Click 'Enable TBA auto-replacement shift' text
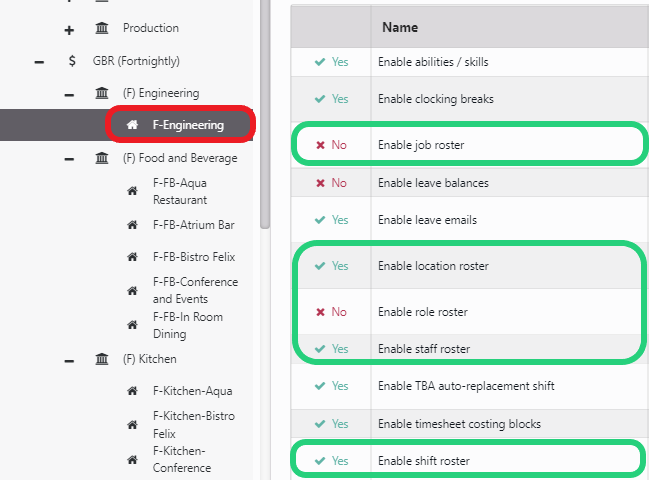Image resolution: width=649 pixels, height=480 pixels. [x=466, y=386]
